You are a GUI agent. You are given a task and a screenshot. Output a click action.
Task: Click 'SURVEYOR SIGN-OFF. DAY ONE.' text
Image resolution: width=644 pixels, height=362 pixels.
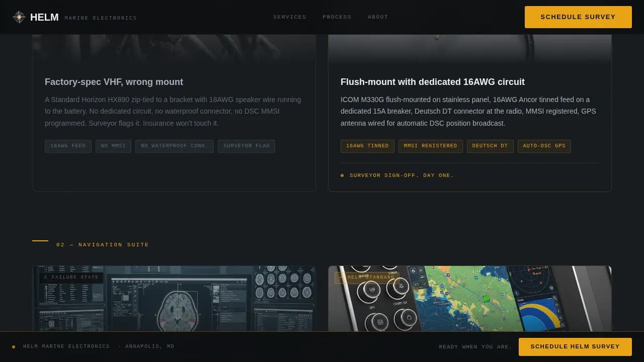[x=401, y=175]
